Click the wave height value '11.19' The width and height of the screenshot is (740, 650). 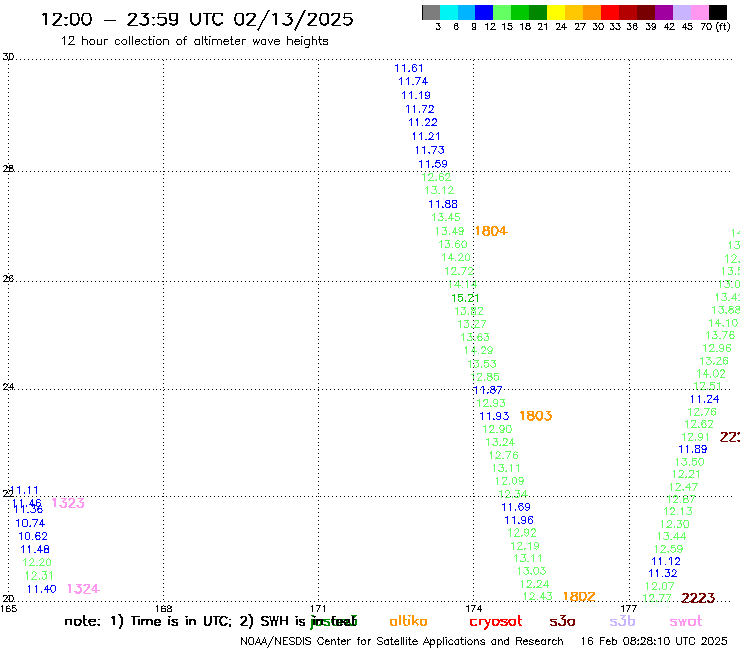(x=416, y=95)
